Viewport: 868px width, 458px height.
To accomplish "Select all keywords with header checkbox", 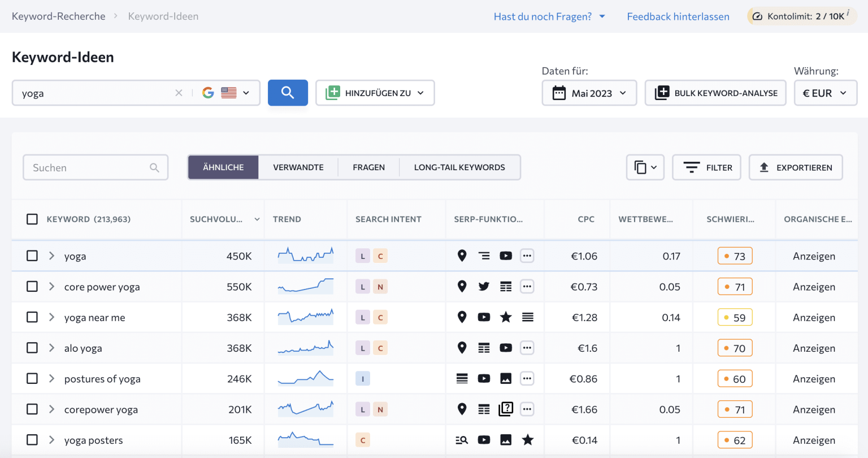I will click(32, 219).
